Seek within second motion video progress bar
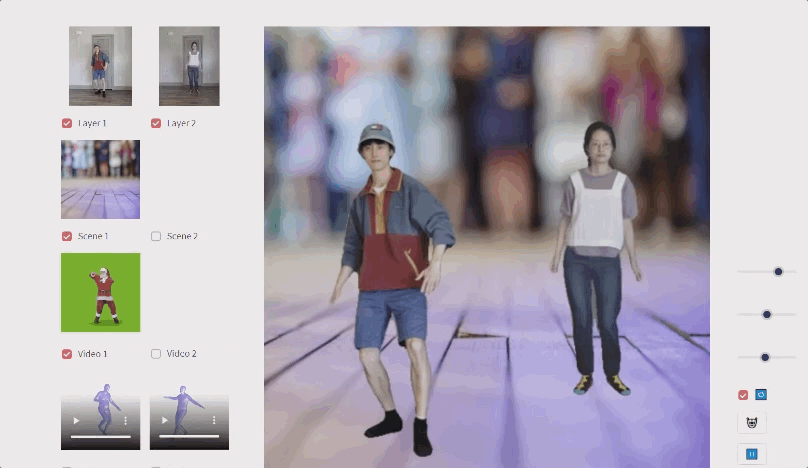This screenshot has width=808, height=468. (x=189, y=437)
